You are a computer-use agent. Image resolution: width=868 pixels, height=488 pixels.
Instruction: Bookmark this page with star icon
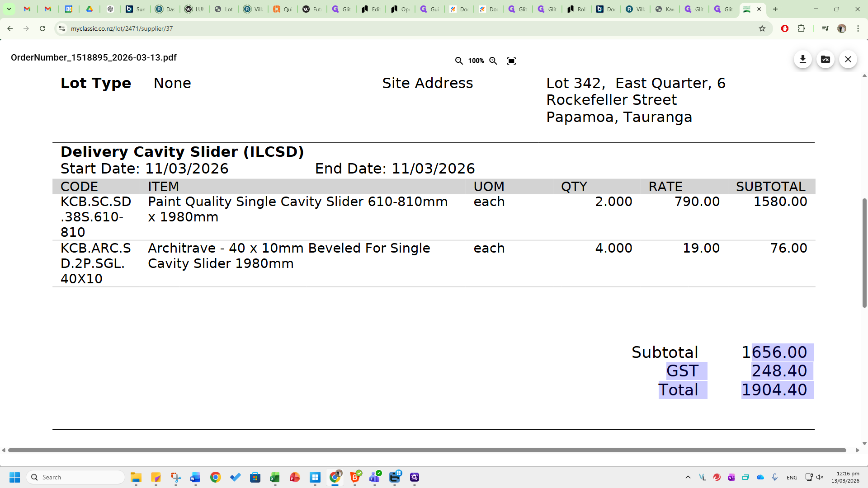pos(762,28)
